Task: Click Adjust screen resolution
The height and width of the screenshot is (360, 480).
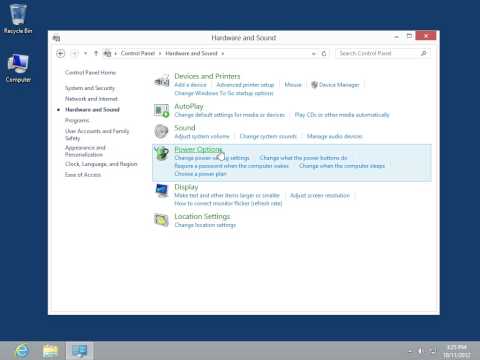Action: click(320, 195)
